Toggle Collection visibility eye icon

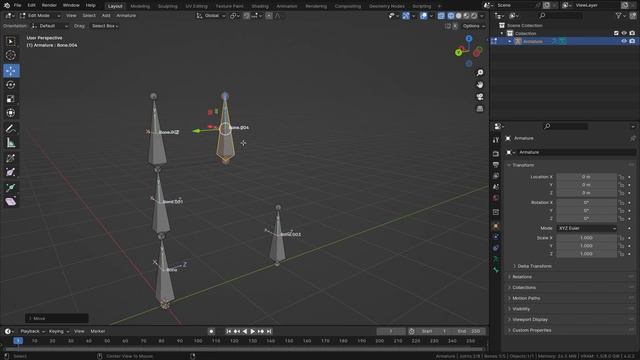(624, 33)
